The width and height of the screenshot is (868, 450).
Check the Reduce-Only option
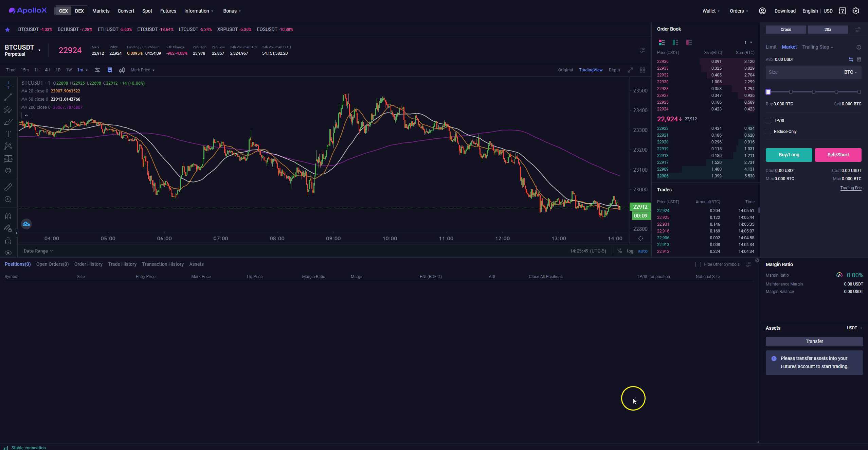(768, 132)
